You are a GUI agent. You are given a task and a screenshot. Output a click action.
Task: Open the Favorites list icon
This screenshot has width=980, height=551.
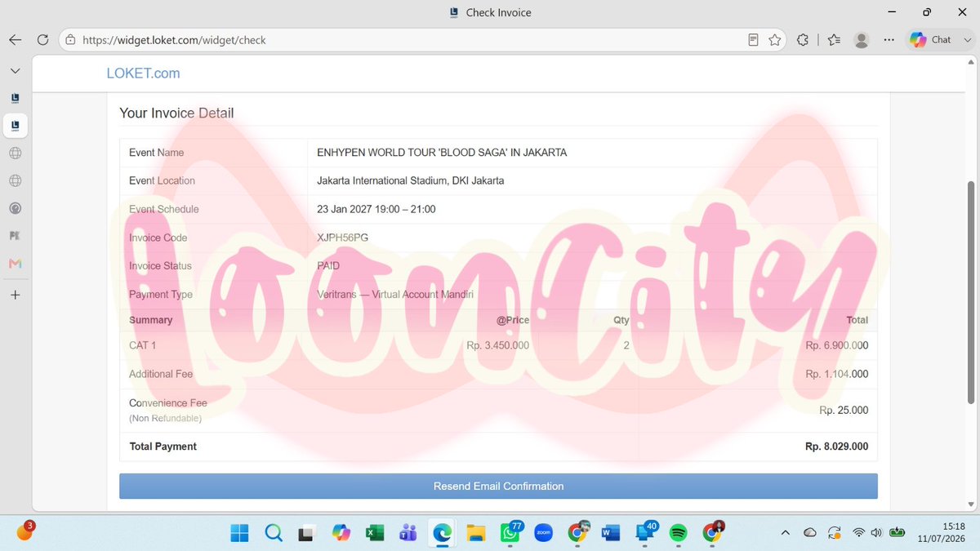point(834,40)
